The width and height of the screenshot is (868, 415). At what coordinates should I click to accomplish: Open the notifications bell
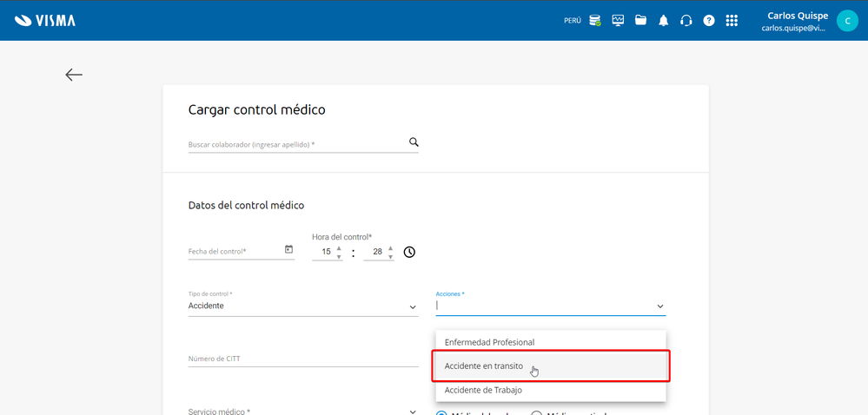pyautogui.click(x=663, y=21)
